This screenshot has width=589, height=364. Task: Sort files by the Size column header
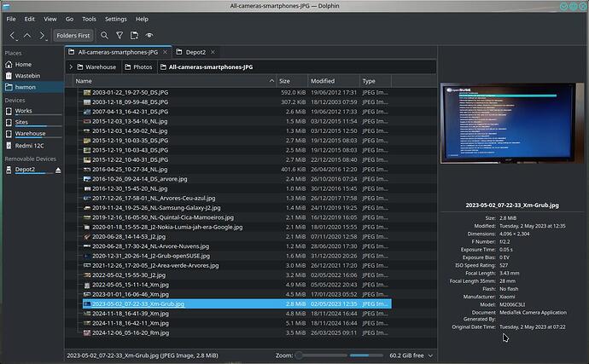click(x=285, y=81)
